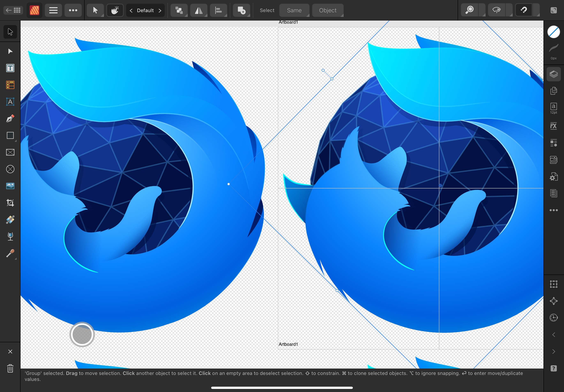Open the Stock images panel
Viewport: 564px width, 392px height.
554,160
